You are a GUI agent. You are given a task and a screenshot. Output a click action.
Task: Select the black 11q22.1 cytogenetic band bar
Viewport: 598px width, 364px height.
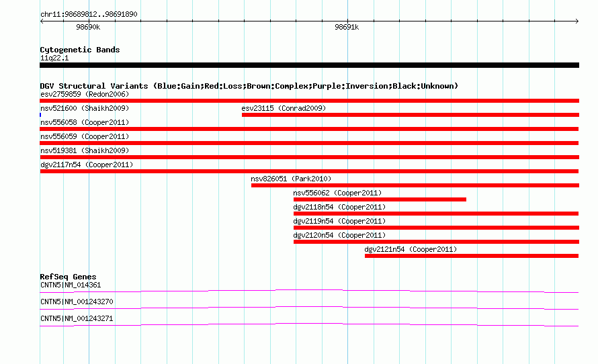coord(309,65)
